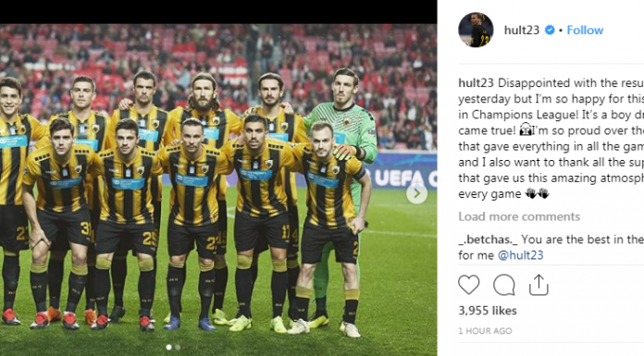Viewport: 644px width, 356px height.
Task: Open the hult23 username in the post header
Action: coord(522,30)
